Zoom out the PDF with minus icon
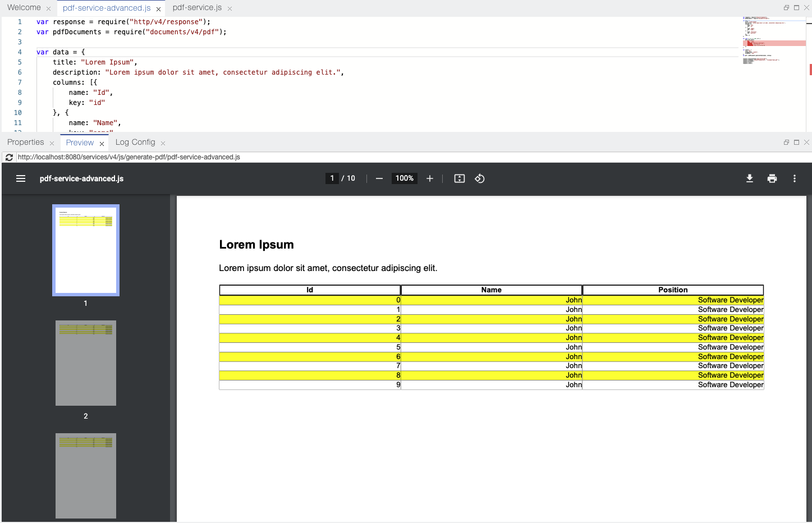Viewport: 812px width, 523px height. point(379,178)
